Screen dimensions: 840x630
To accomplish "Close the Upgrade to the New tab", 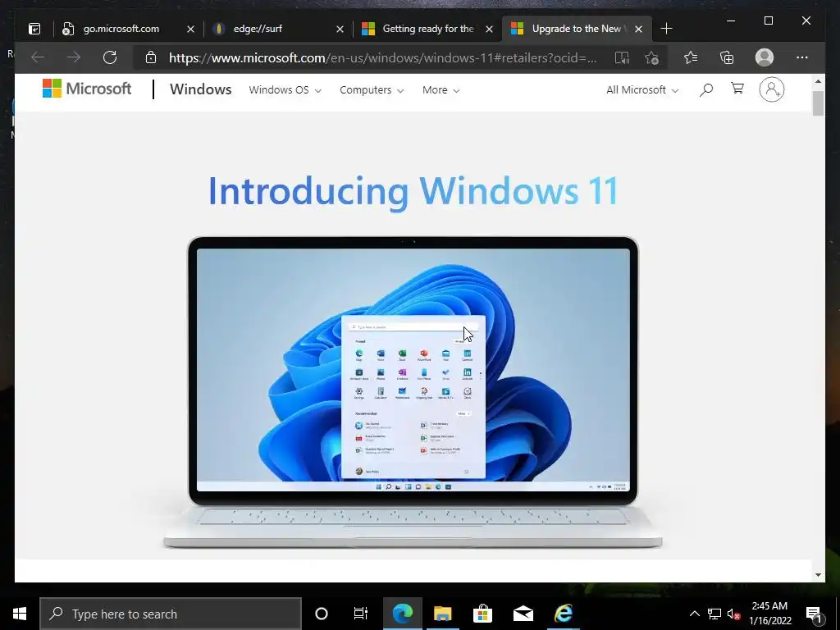I will point(638,29).
